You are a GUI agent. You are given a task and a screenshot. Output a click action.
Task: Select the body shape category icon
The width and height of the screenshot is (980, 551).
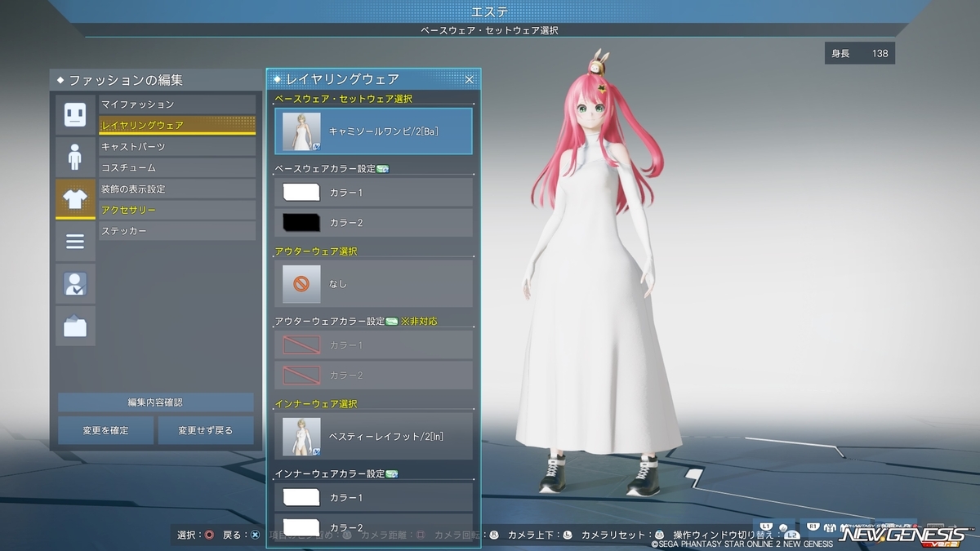tap(75, 157)
